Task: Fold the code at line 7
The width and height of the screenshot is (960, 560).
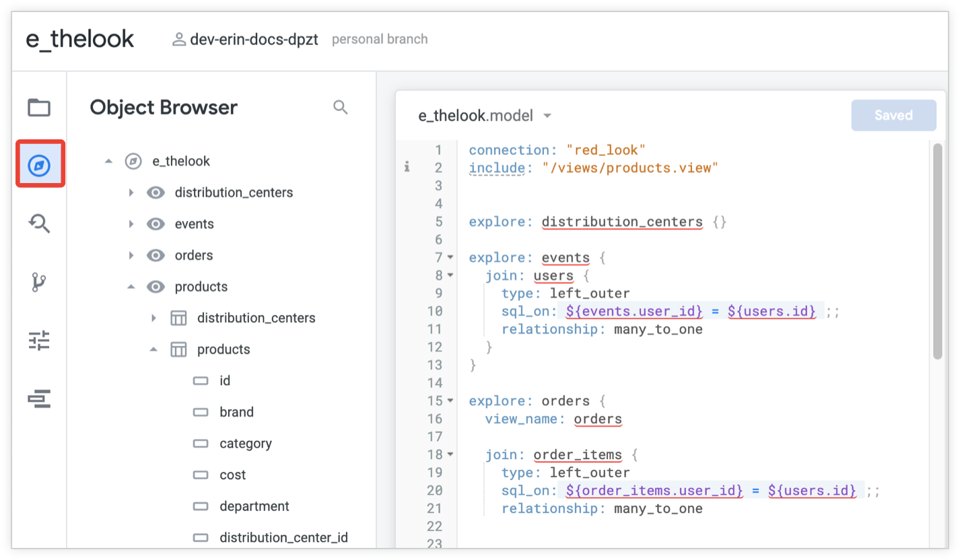Action: [x=450, y=258]
